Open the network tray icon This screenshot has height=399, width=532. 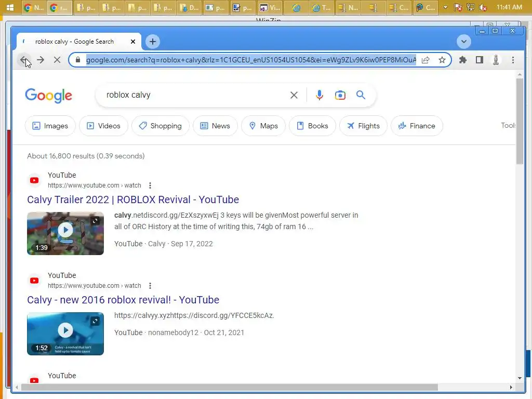click(x=470, y=7)
